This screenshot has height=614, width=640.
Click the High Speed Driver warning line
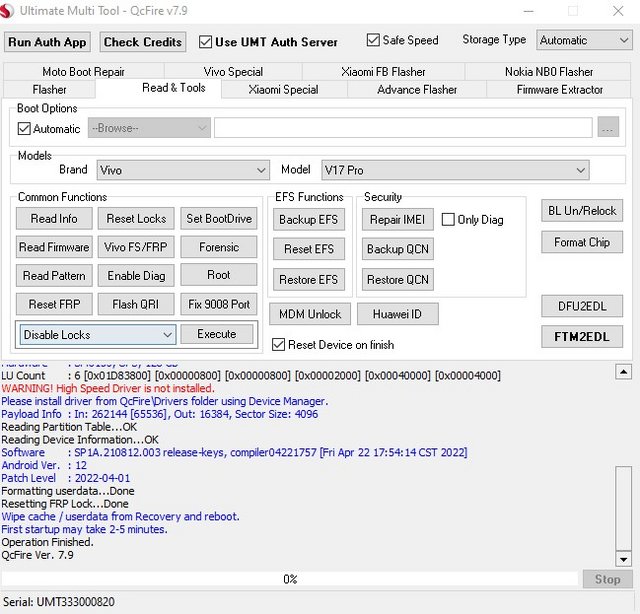(108, 388)
